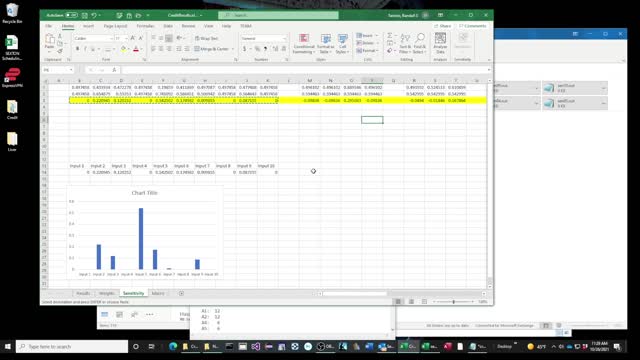
Task: Click Merge & Center button
Action: pos(212,49)
